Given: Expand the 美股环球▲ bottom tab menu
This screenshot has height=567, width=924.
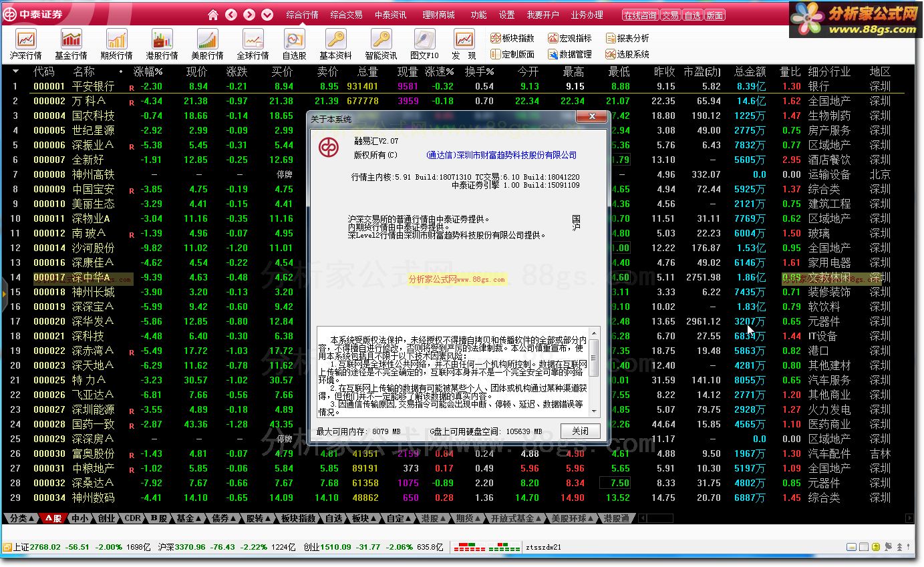Looking at the screenshot, I should tap(573, 518).
